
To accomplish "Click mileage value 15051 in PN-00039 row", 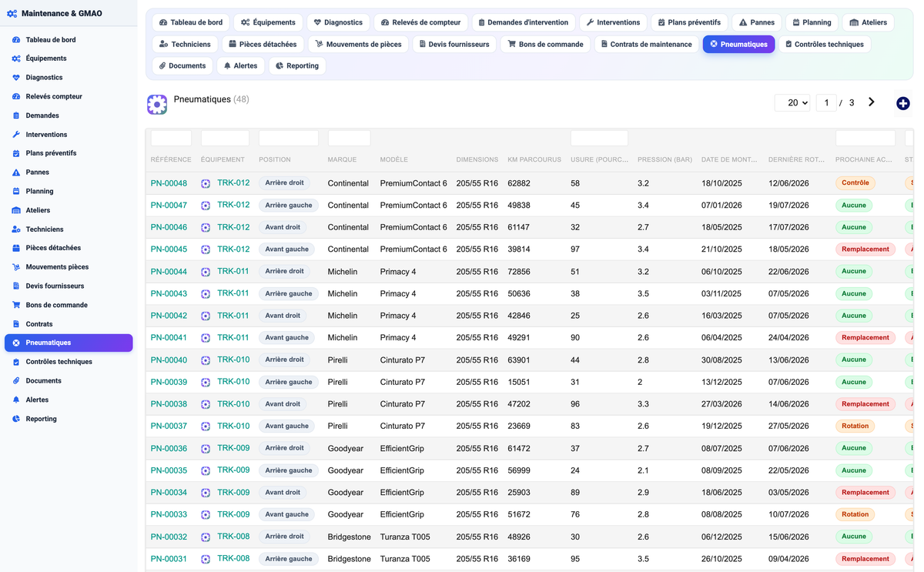I will point(519,382).
